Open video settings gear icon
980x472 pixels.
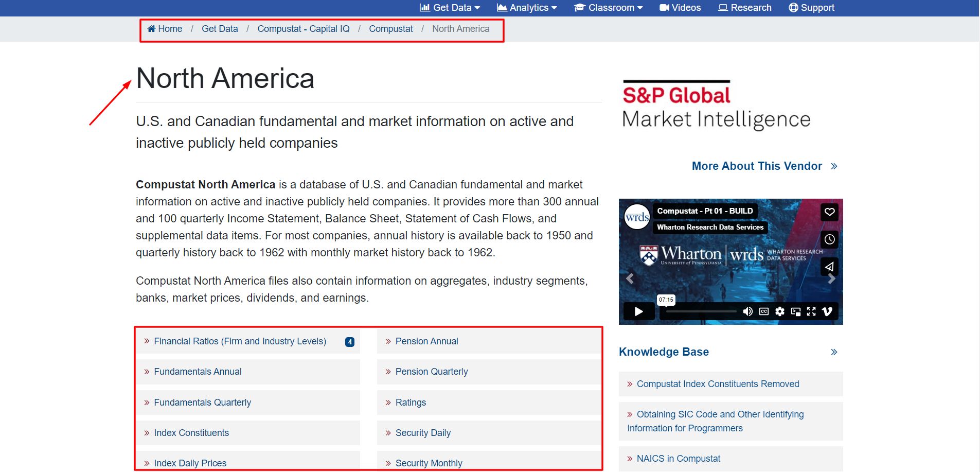[780, 311]
